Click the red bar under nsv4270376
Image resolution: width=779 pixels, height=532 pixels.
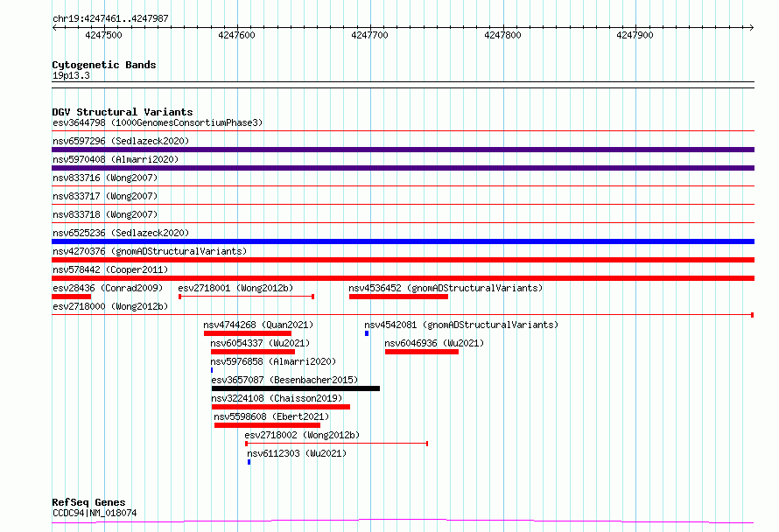[x=403, y=260]
